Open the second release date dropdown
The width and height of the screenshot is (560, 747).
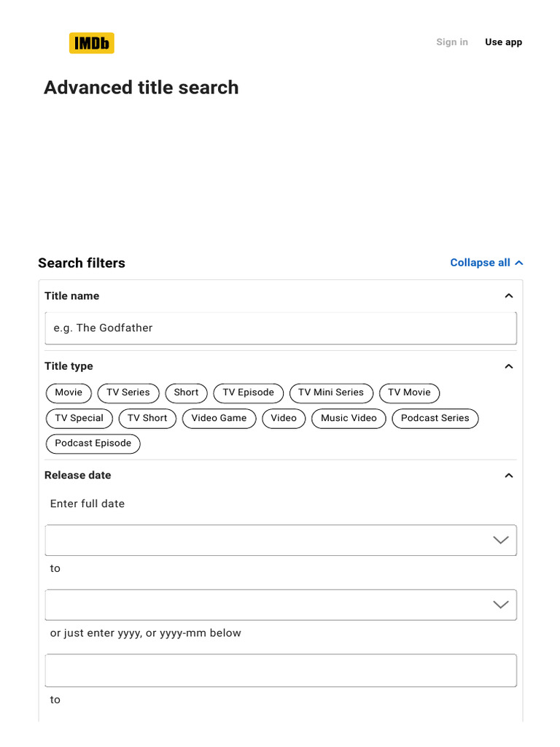click(281, 605)
